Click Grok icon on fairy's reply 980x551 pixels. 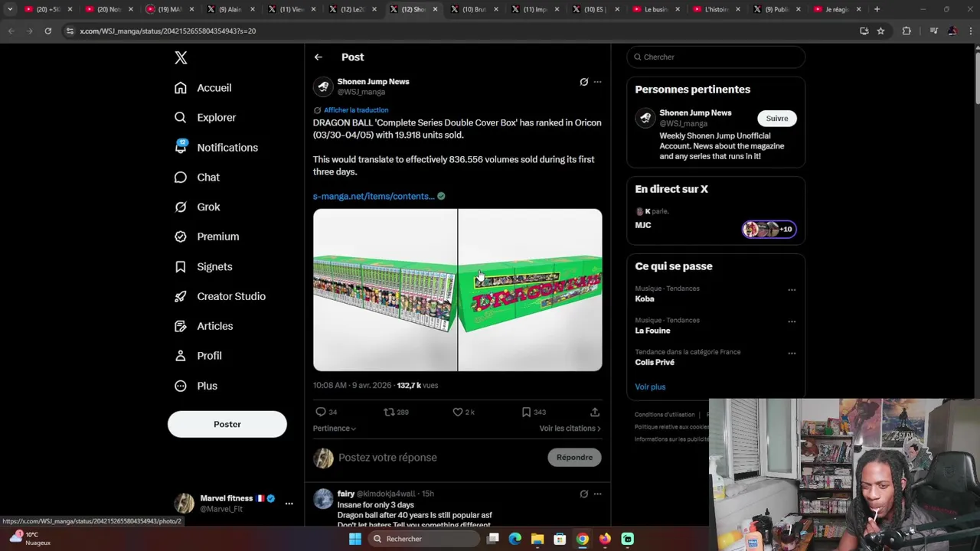pos(584,494)
